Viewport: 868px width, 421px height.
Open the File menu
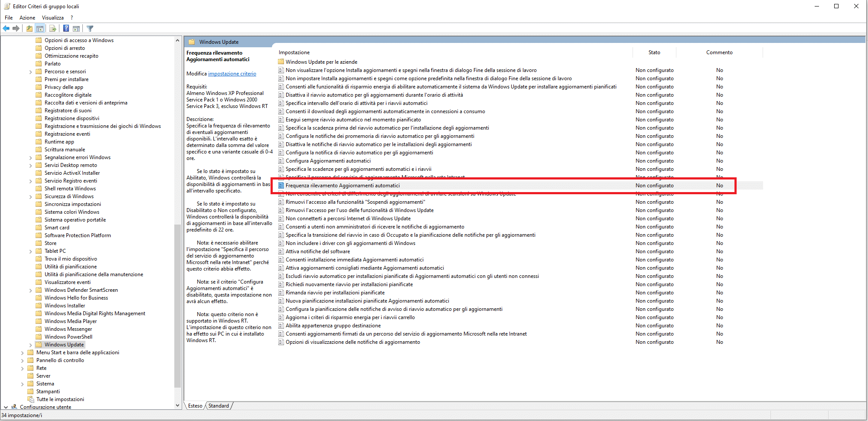click(x=9, y=18)
